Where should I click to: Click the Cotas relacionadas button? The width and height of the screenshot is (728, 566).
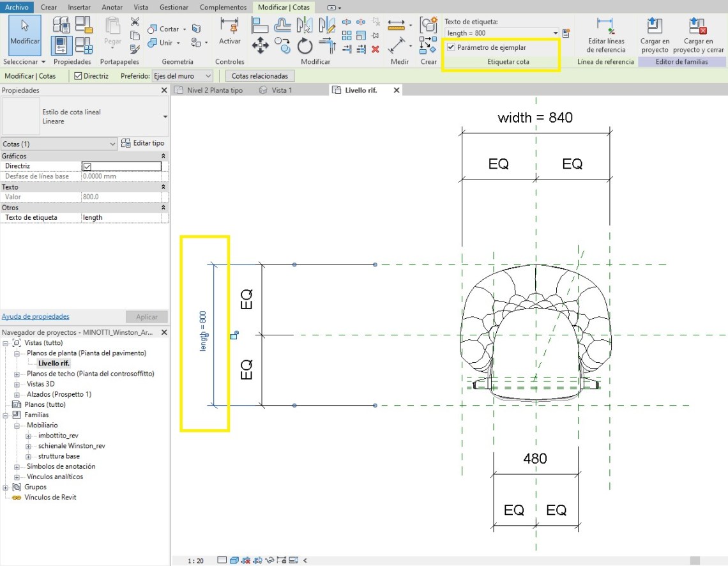click(x=259, y=76)
